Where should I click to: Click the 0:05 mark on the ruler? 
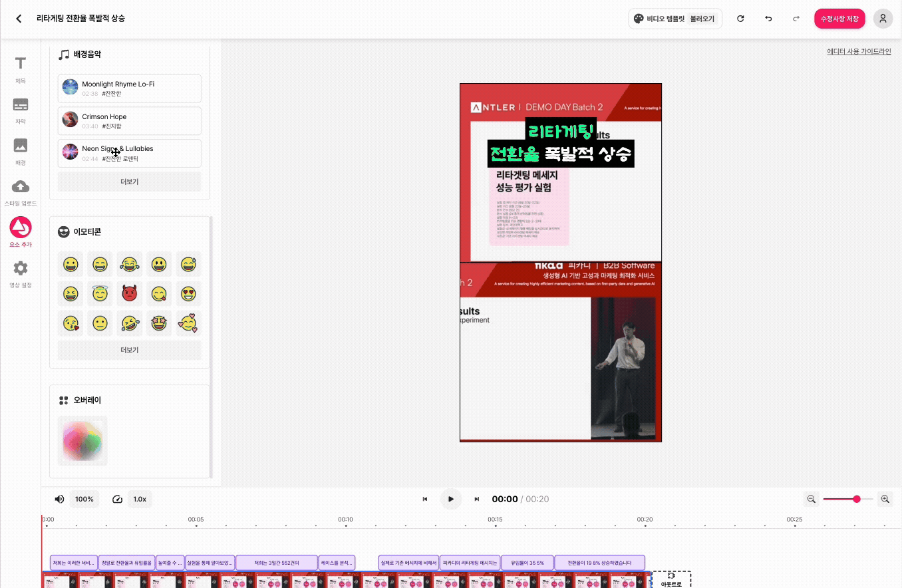(196, 519)
